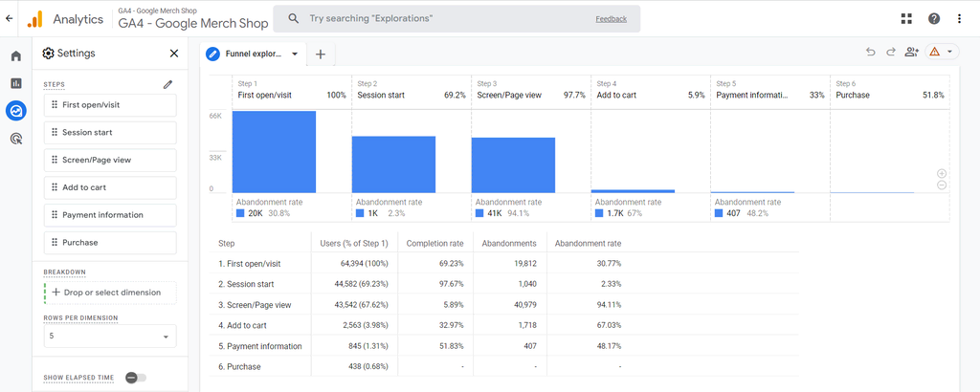Viewport: 980px width, 392px height.
Task: Open the Home icon in left sidebar
Action: pos(15,56)
